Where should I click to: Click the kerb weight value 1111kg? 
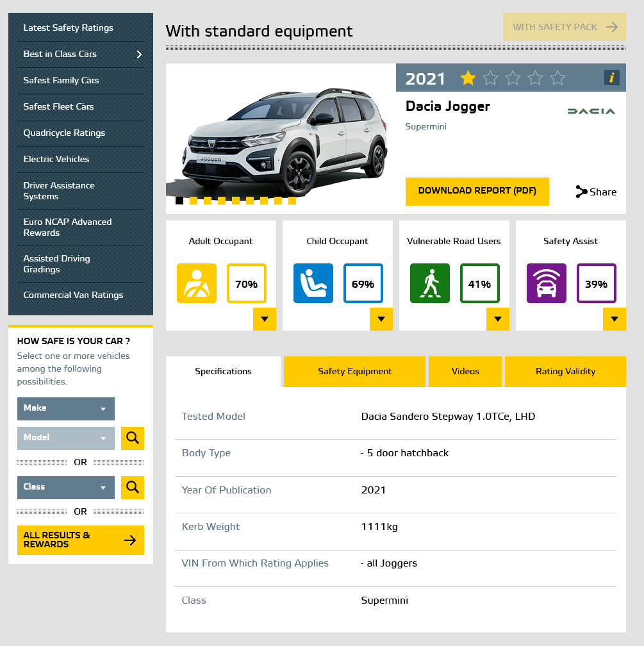pyautogui.click(x=379, y=527)
